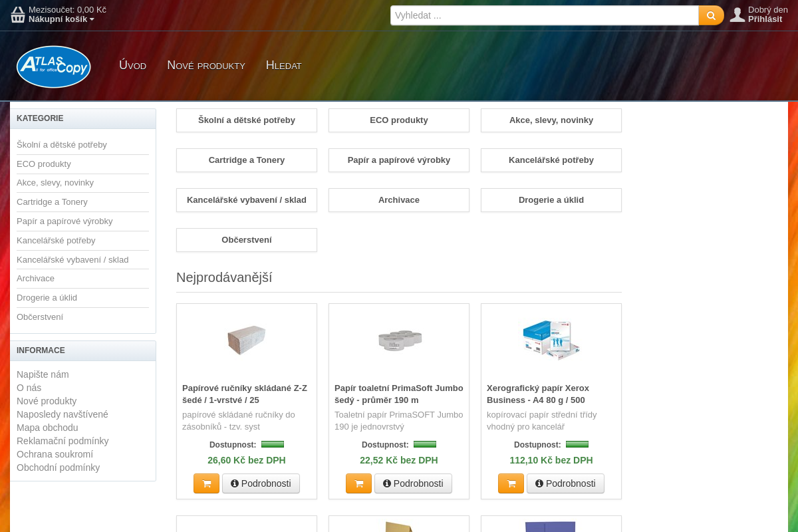Click the Jumbo toilet paper product image
Viewport: 798px width, 532px height.
tap(399, 340)
